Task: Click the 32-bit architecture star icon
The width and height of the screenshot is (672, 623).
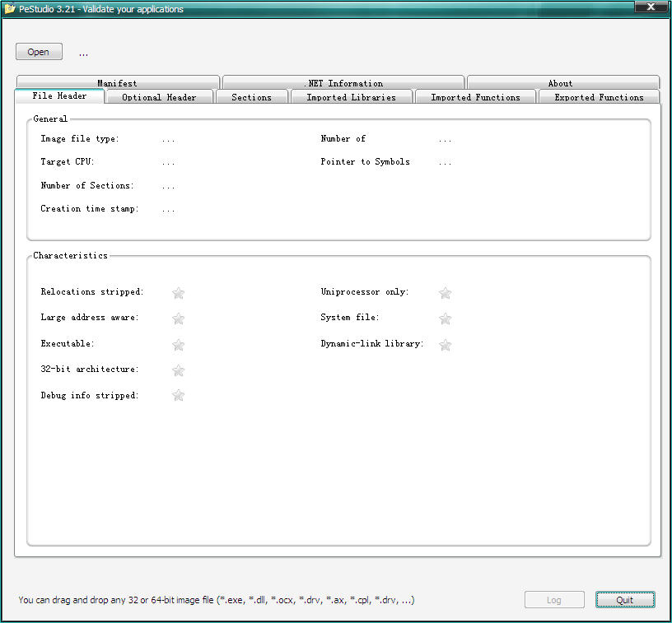Action: (x=178, y=370)
